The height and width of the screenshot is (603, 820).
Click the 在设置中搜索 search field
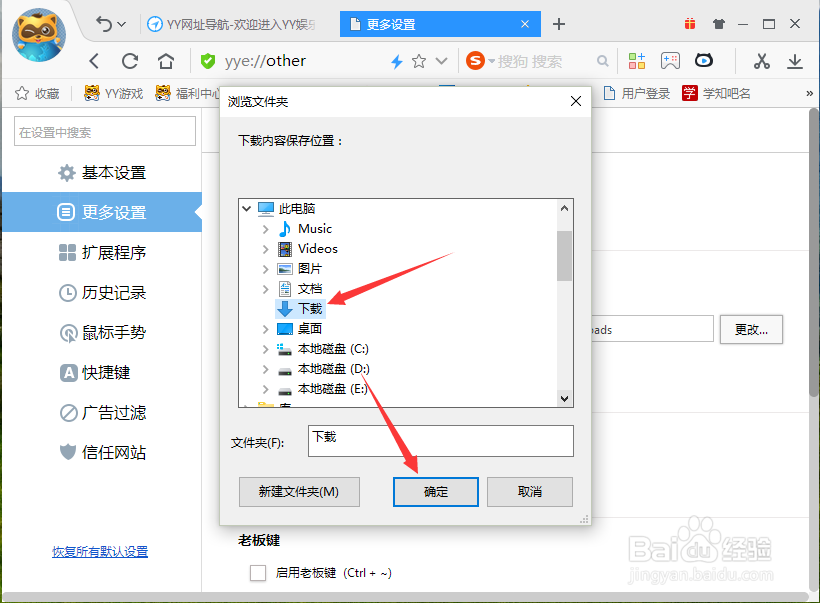pyautogui.click(x=105, y=131)
